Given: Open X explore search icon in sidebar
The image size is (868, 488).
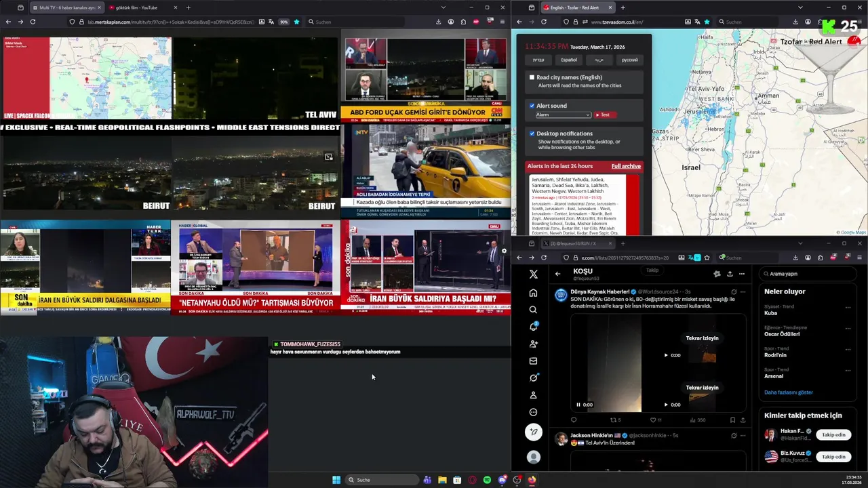Looking at the screenshot, I should [533, 310].
